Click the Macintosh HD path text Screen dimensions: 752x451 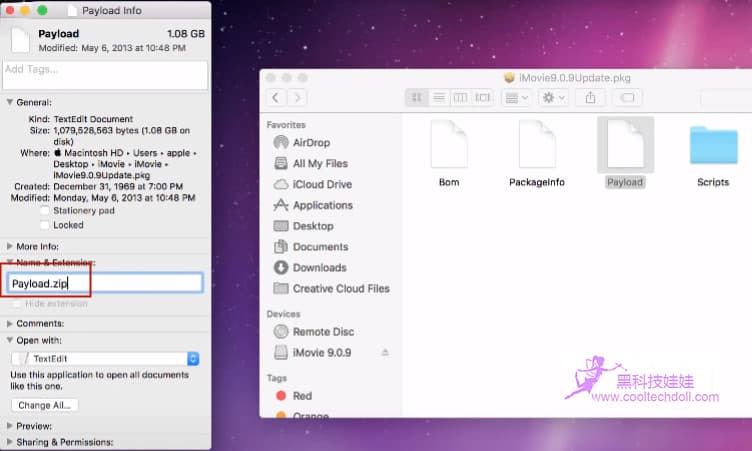(x=94, y=153)
